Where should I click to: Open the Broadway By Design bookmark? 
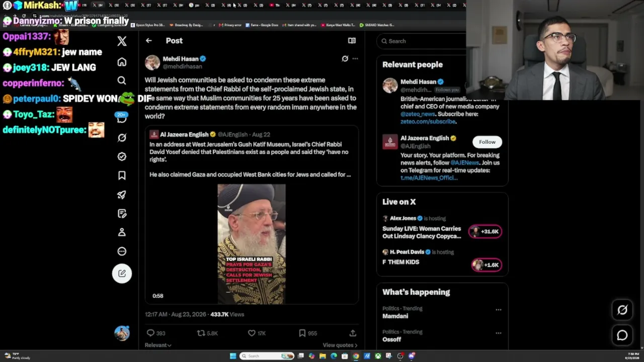187,25
